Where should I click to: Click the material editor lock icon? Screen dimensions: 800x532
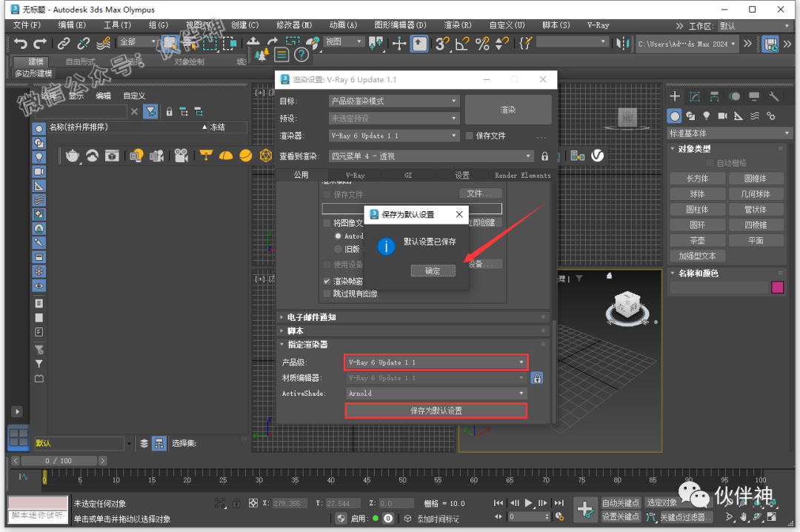(537, 378)
